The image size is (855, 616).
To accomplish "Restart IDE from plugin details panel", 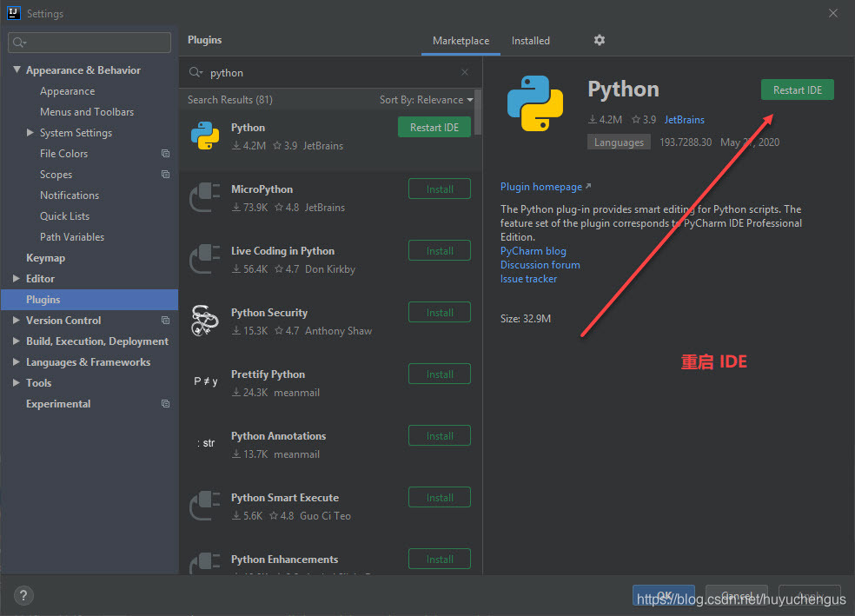I will 797,90.
